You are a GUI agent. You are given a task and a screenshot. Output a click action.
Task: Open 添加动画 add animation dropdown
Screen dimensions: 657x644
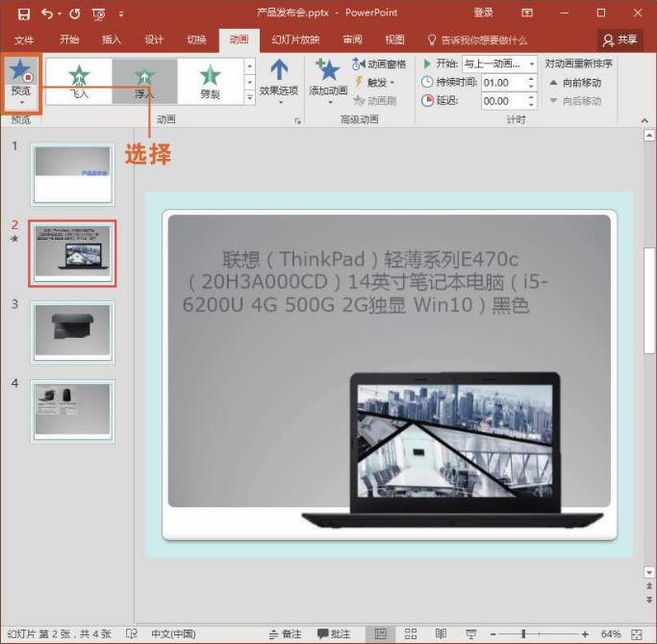pos(328,82)
